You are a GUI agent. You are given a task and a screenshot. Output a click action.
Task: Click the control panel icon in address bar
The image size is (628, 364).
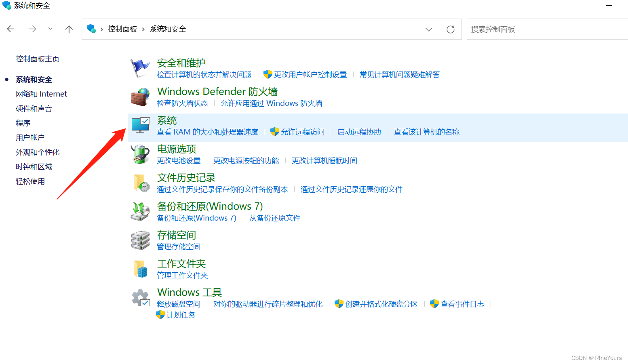click(91, 29)
